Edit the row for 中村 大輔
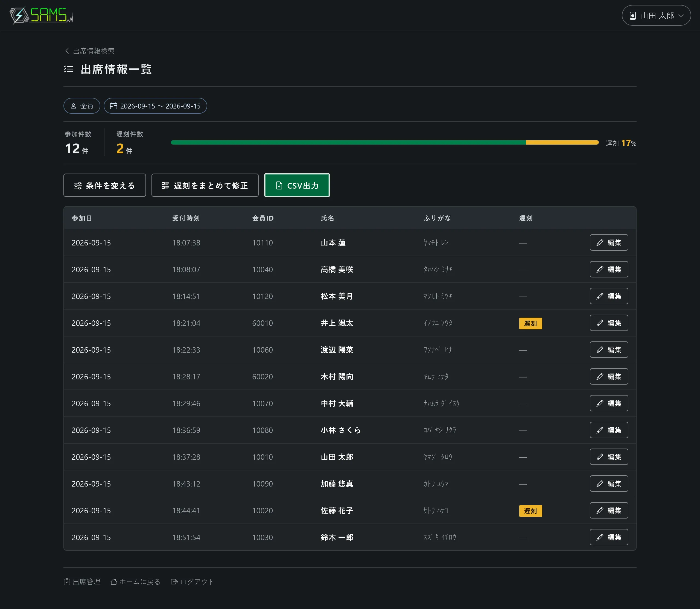Viewport: 700px width, 609px height. coord(609,403)
